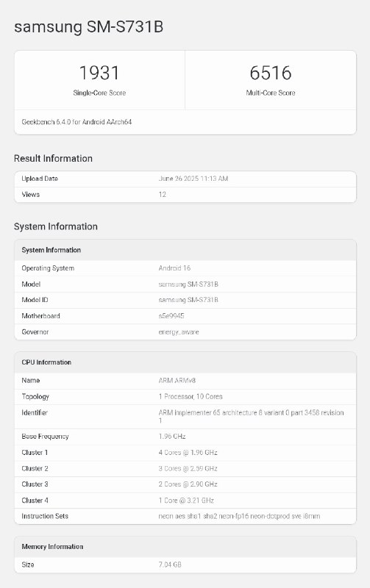370x588 pixels.
Task: Select the 1931 single-core score
Action: 99,73
